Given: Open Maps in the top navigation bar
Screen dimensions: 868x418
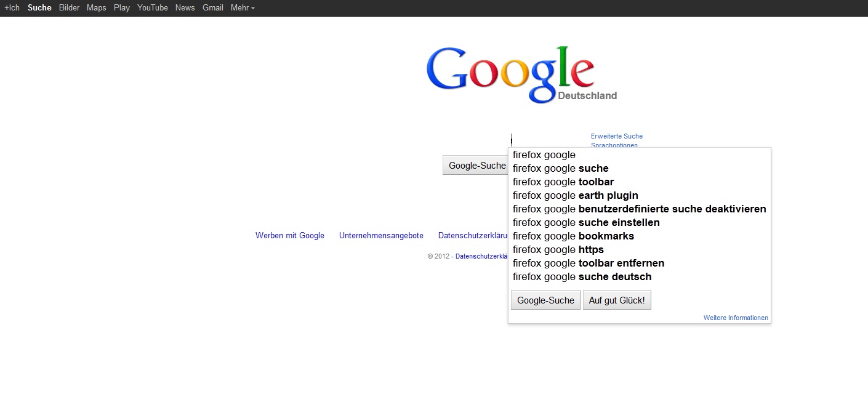Looking at the screenshot, I should coord(97,8).
